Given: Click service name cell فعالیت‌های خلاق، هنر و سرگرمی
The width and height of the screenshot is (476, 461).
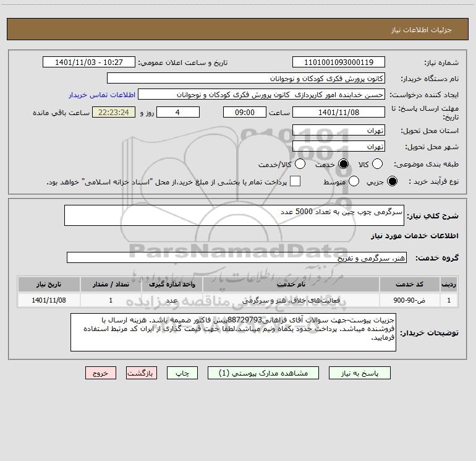Looking at the screenshot, I should coord(291,300).
